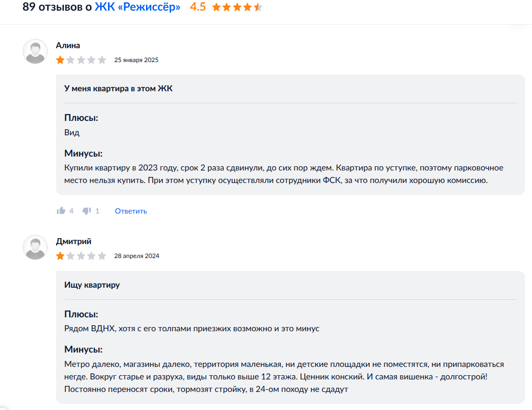Click Дмитрий's one-star rating icons
532x410 pixels.
(x=81, y=256)
